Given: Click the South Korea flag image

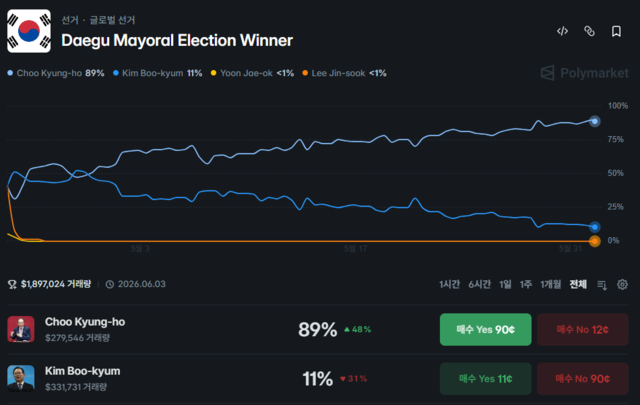Looking at the screenshot, I should (x=29, y=31).
